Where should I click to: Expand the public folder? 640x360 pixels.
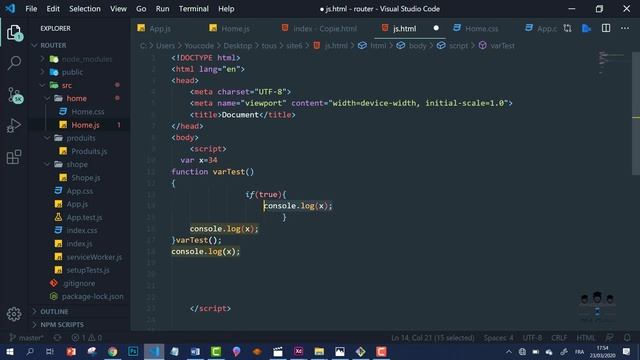coord(42,72)
